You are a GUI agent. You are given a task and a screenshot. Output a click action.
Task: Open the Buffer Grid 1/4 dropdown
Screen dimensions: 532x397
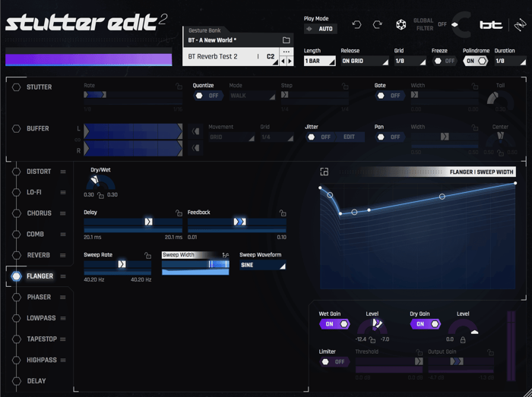[277, 137]
